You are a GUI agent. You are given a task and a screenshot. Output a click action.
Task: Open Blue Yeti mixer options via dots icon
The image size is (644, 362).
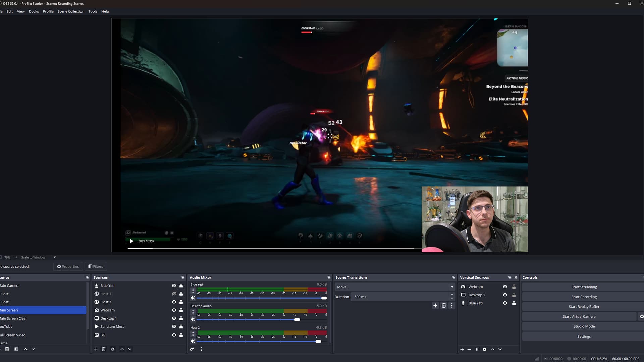pyautogui.click(x=193, y=290)
